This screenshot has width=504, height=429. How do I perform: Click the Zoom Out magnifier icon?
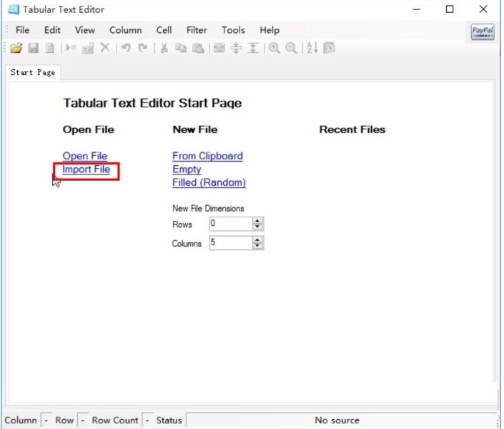point(291,48)
